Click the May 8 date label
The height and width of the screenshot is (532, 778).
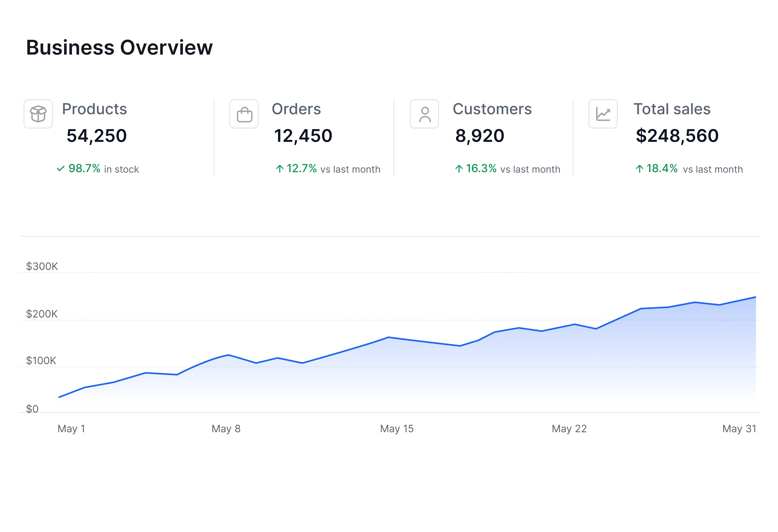[x=226, y=429]
